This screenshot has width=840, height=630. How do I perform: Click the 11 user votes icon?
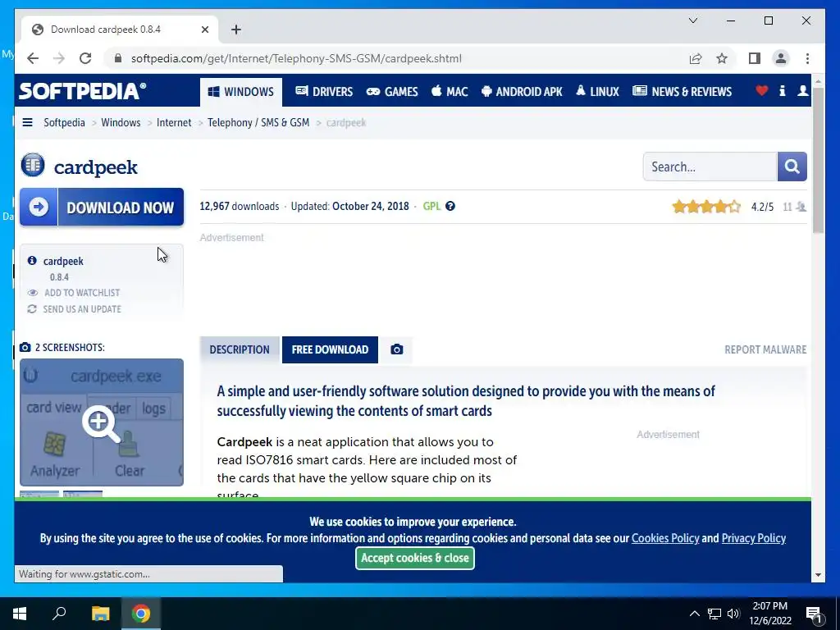[801, 207]
